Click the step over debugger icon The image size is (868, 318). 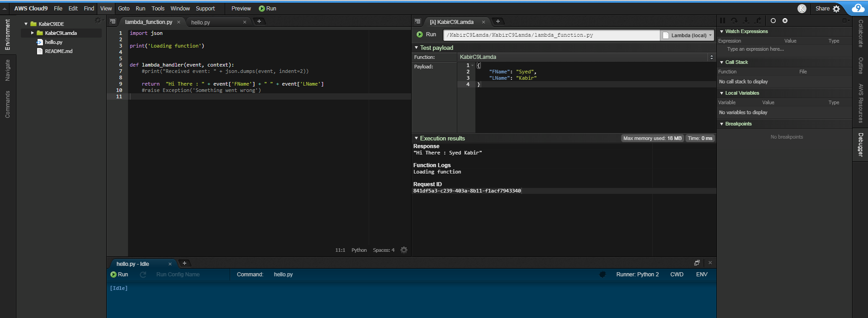tap(734, 21)
